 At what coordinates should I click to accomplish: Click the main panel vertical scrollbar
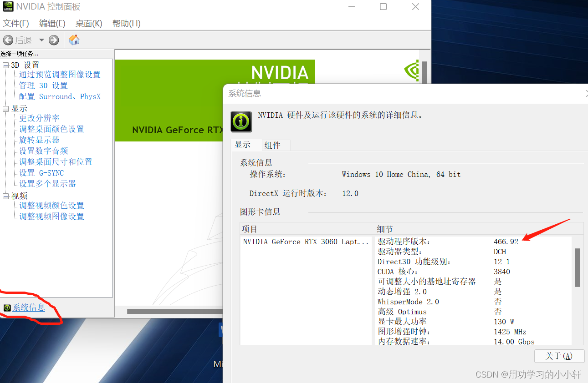point(424,73)
